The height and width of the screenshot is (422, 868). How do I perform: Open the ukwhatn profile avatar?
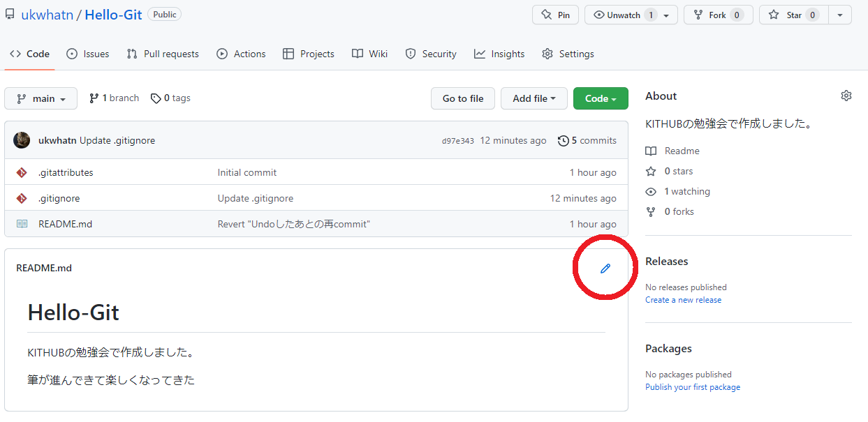(22, 140)
